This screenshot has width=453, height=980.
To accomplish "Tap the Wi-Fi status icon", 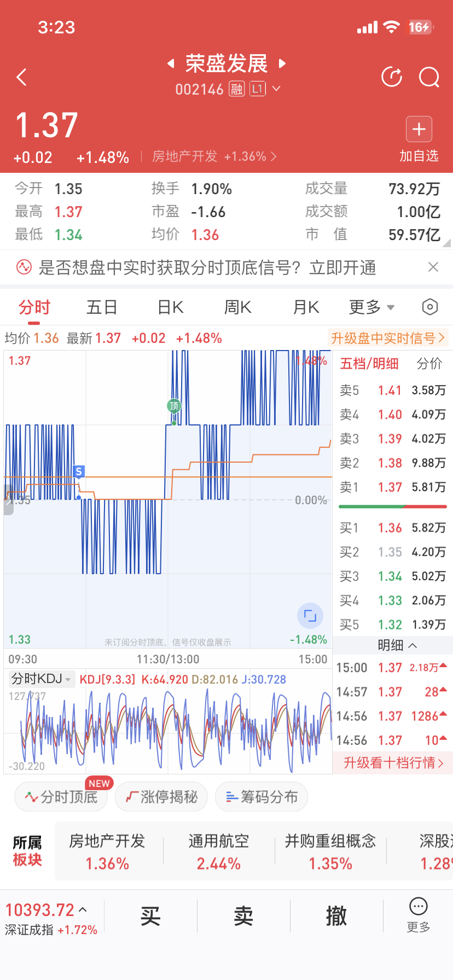I will pos(392,27).
